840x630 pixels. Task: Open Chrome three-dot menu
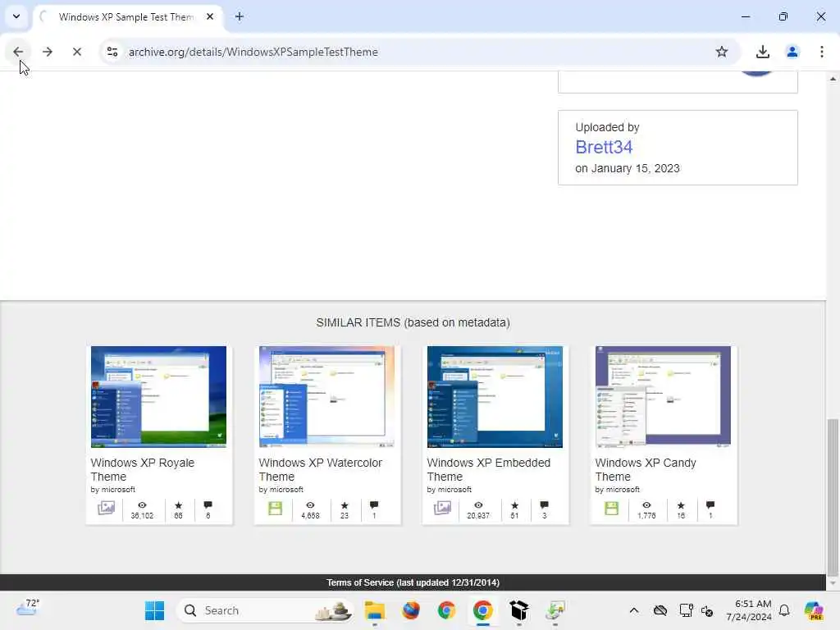(x=822, y=52)
